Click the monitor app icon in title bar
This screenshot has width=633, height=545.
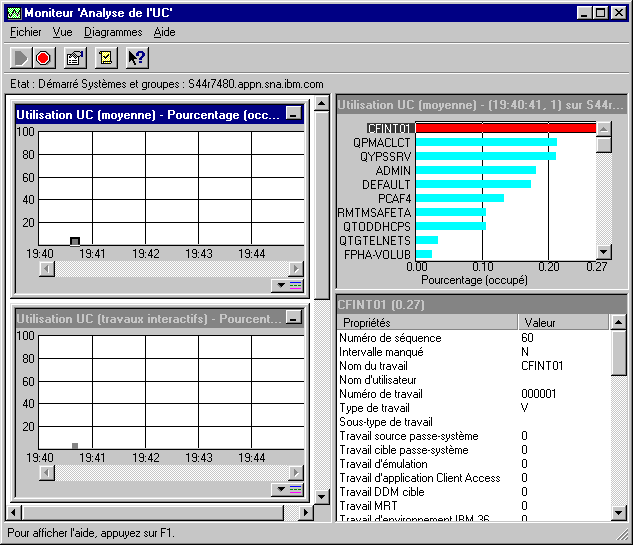point(14,13)
